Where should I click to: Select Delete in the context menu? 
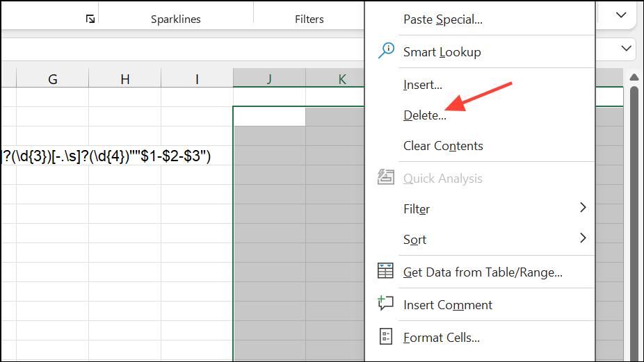tap(425, 115)
